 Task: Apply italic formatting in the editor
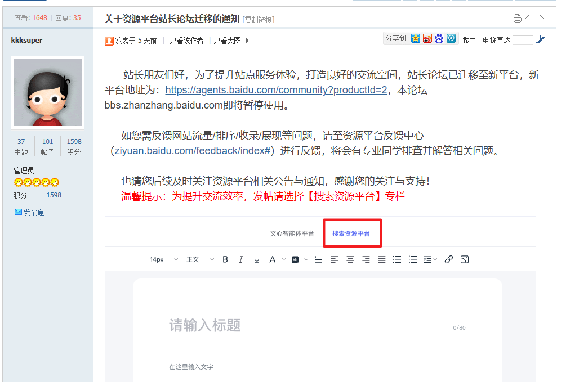coord(240,259)
